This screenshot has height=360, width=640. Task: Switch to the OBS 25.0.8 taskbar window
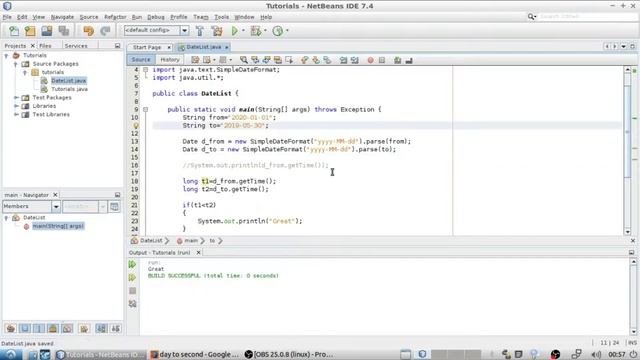[x=289, y=354]
